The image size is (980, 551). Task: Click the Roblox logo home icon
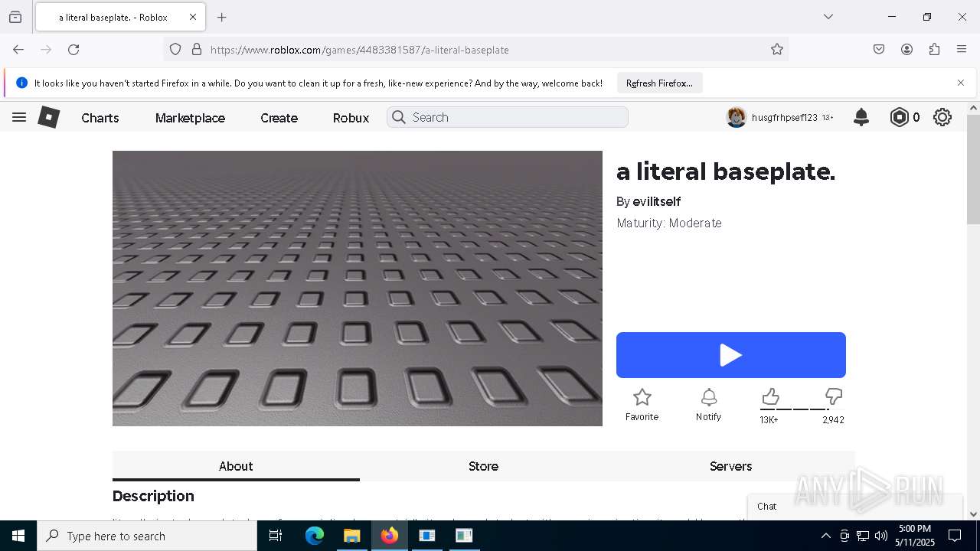[x=49, y=117]
